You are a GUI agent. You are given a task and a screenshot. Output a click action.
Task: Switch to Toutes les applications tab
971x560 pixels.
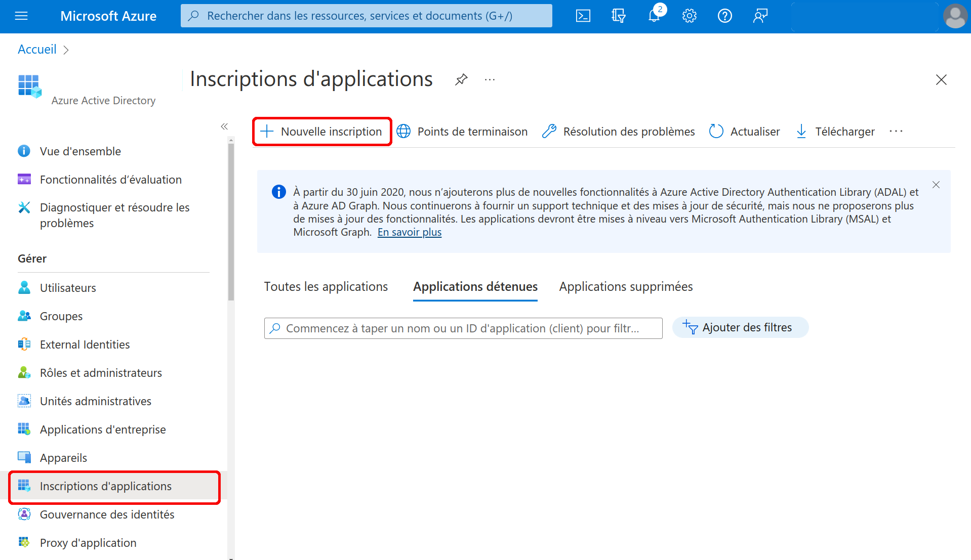[x=326, y=286]
